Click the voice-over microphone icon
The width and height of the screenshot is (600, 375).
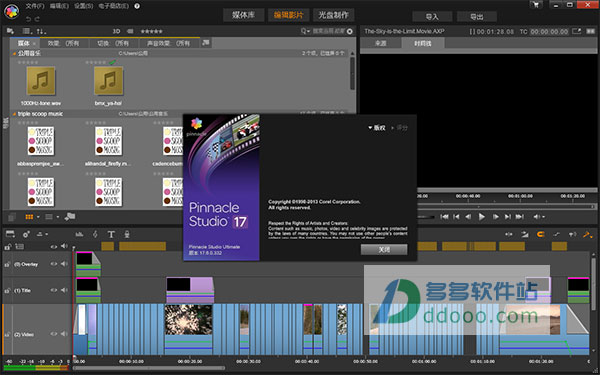(x=127, y=234)
